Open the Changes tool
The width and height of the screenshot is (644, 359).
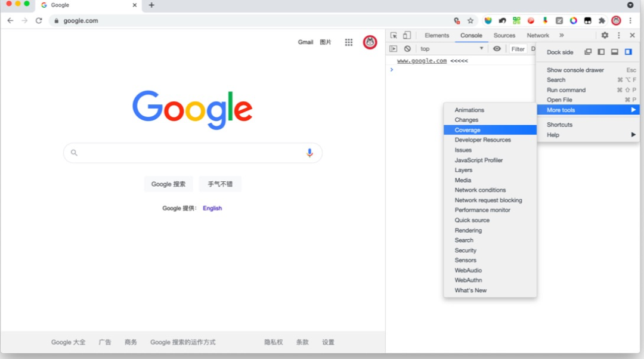(x=490, y=120)
